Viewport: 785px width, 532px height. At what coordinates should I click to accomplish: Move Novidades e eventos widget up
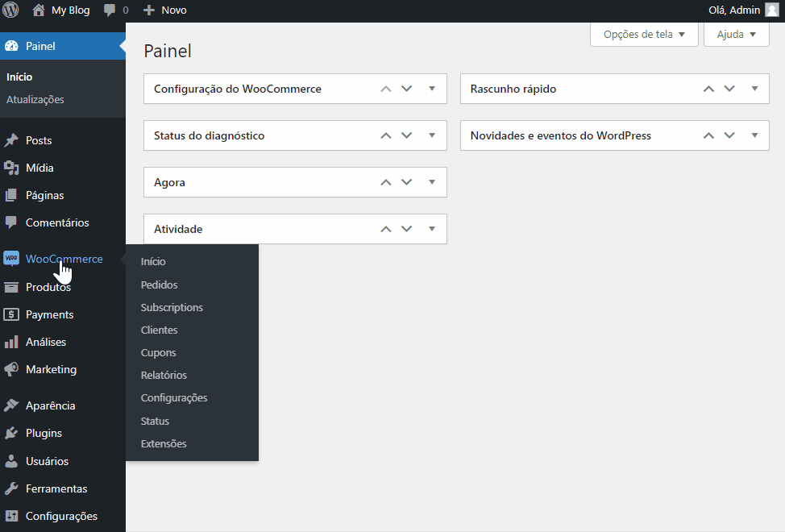pos(708,135)
